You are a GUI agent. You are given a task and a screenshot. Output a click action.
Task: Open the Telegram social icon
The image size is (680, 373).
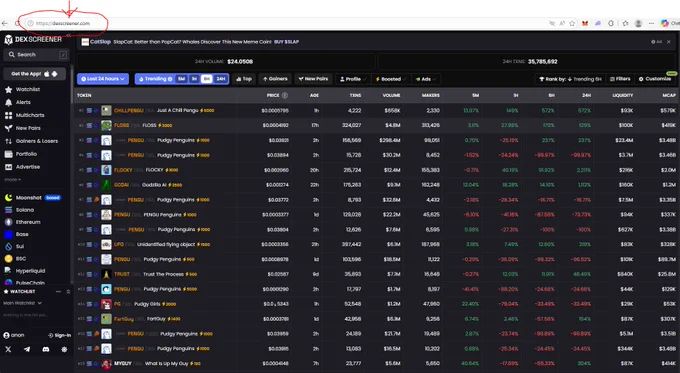[27, 349]
